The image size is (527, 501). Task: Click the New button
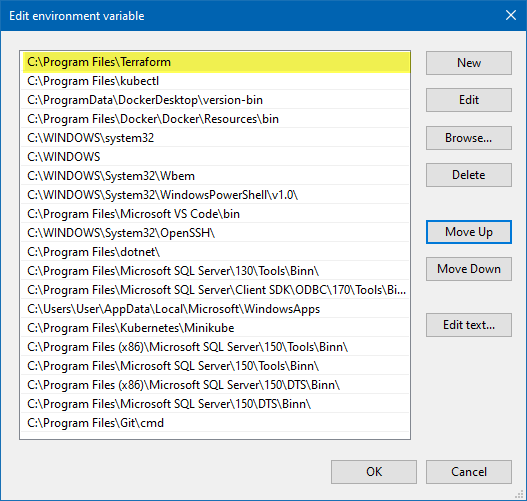pos(469,63)
